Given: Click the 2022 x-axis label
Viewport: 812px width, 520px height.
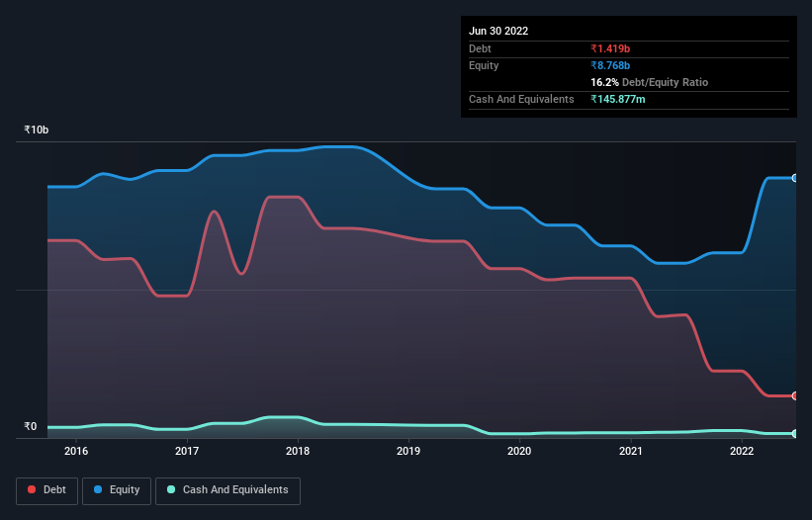Looking at the screenshot, I should [x=742, y=451].
